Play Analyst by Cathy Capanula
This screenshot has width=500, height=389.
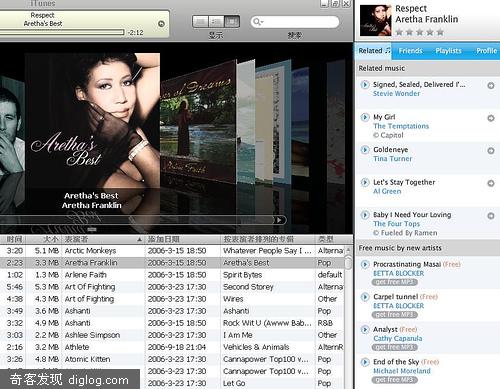pyautogui.click(x=365, y=329)
